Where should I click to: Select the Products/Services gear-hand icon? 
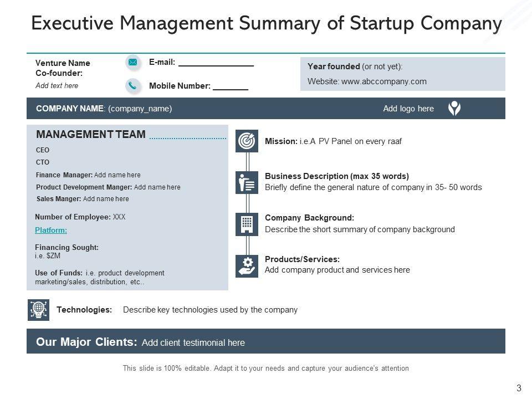click(247, 265)
